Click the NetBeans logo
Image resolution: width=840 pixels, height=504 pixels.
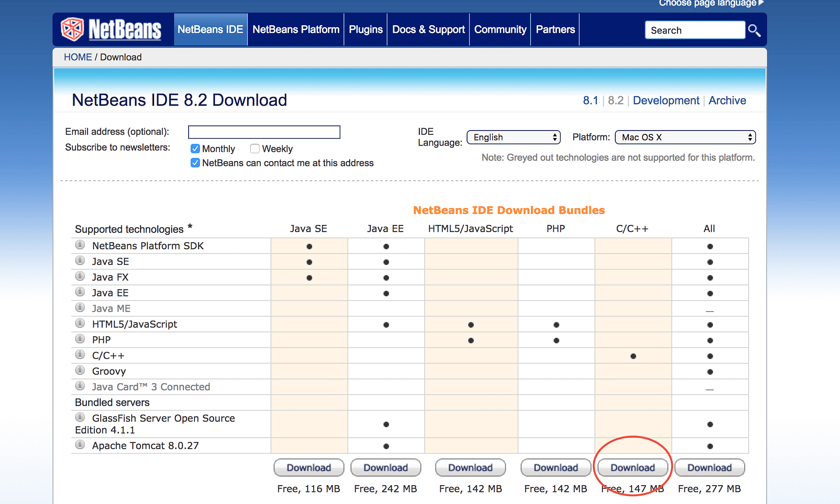pyautogui.click(x=111, y=29)
